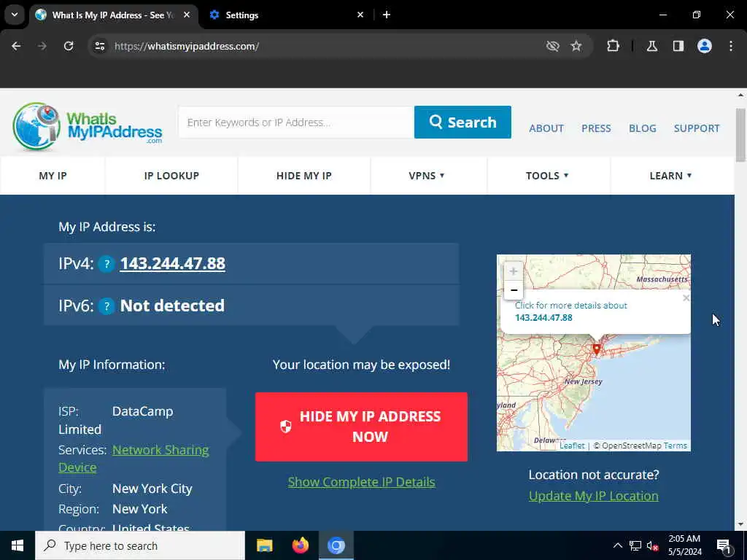Click the Chrome taskbar icon

click(336, 545)
